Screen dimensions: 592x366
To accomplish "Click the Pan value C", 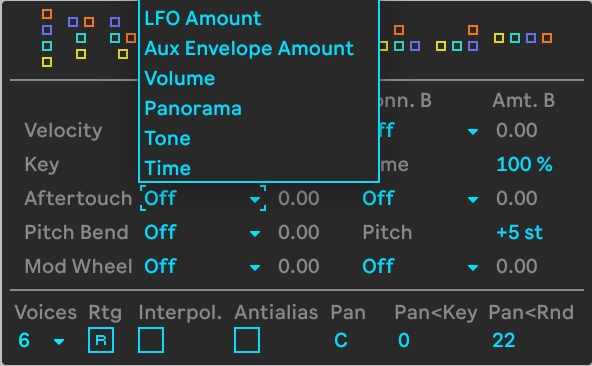I will (341, 340).
